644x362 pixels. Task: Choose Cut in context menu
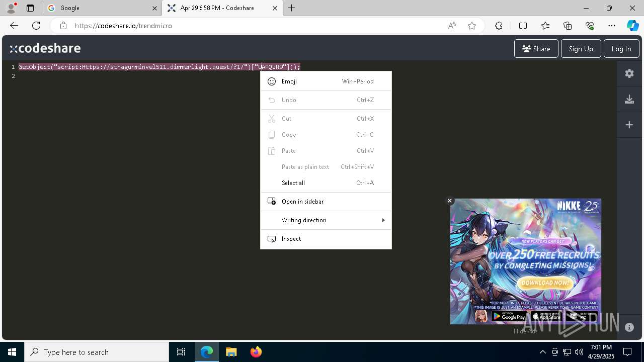click(326, 119)
